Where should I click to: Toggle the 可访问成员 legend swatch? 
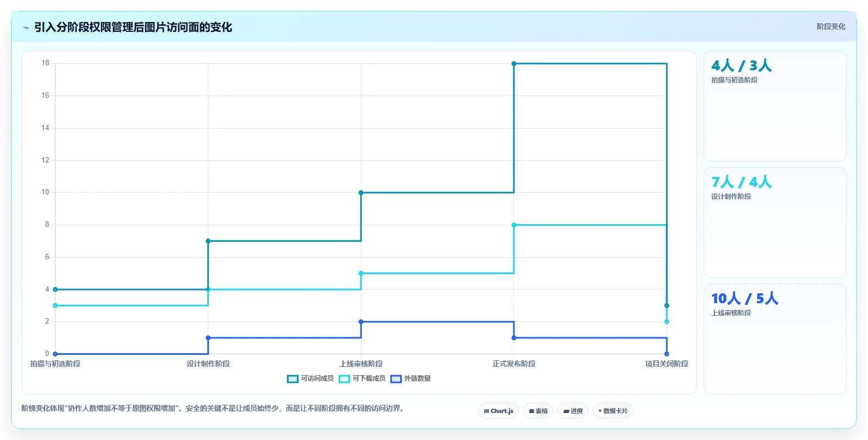(292, 378)
